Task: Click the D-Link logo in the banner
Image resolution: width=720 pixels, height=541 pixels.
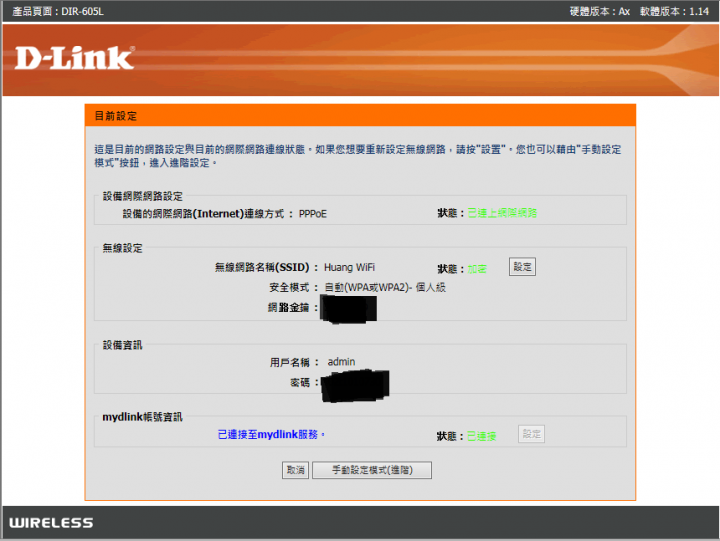Action: [x=74, y=58]
